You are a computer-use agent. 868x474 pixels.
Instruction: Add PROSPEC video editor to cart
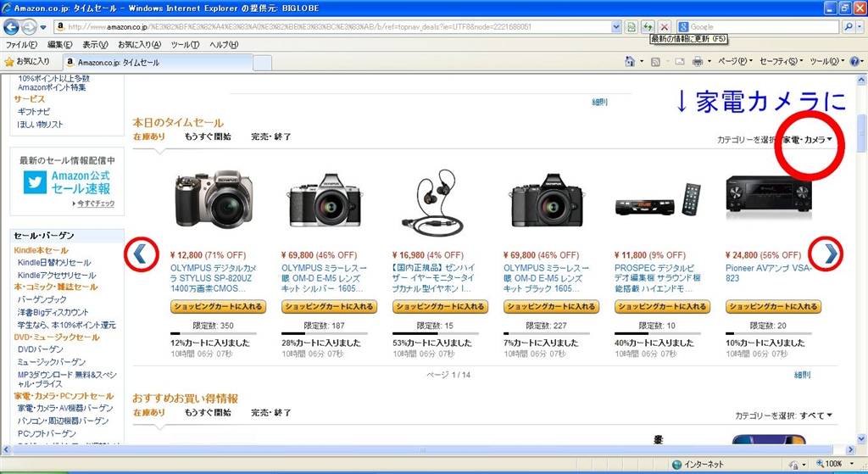(663, 306)
